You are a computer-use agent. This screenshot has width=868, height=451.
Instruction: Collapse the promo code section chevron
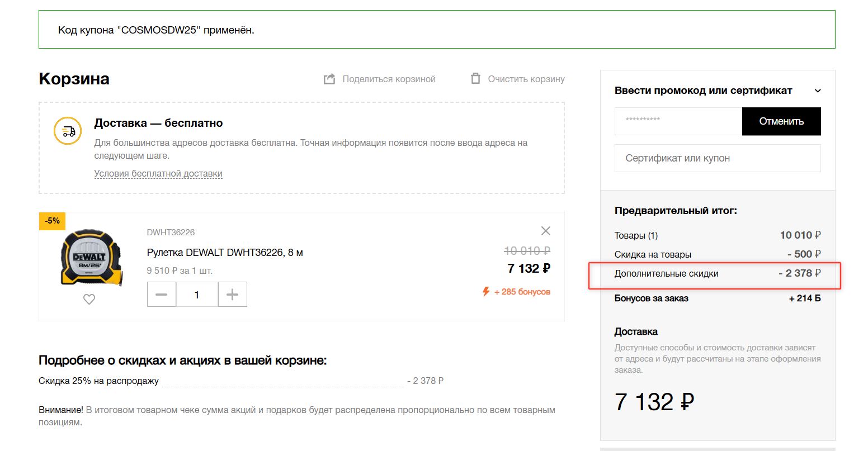(x=817, y=91)
